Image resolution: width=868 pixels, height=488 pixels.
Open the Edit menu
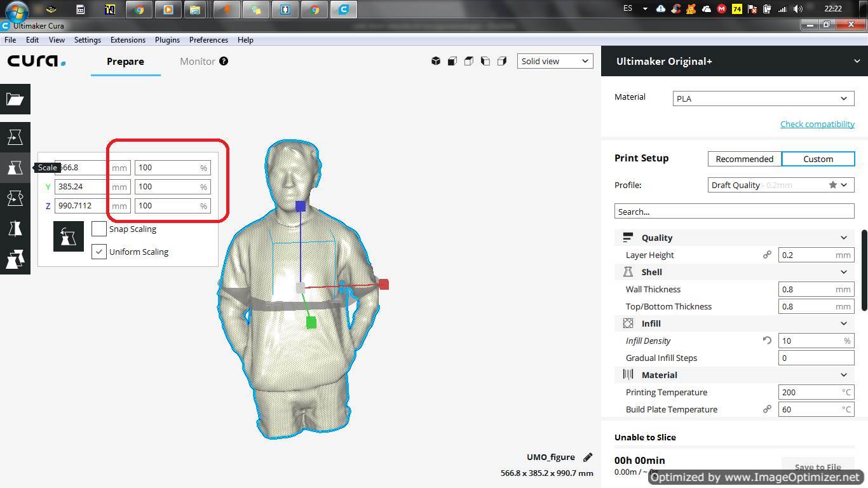[x=32, y=39]
